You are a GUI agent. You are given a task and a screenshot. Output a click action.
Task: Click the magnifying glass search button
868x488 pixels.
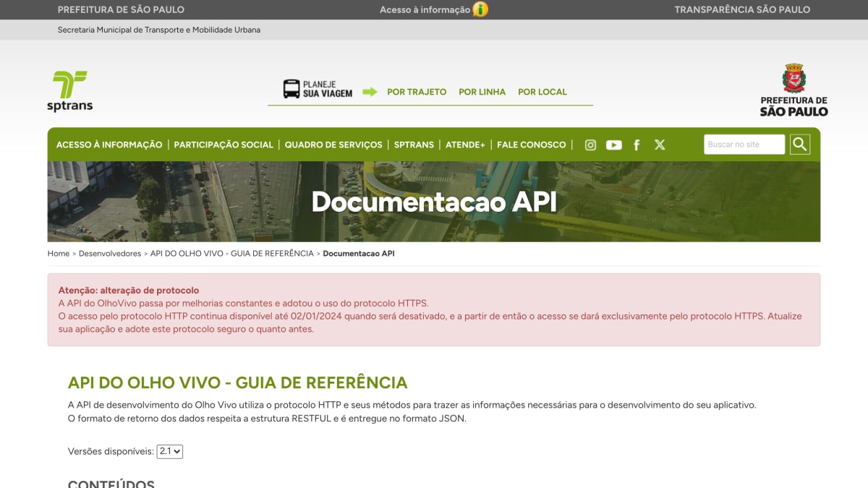click(x=800, y=145)
